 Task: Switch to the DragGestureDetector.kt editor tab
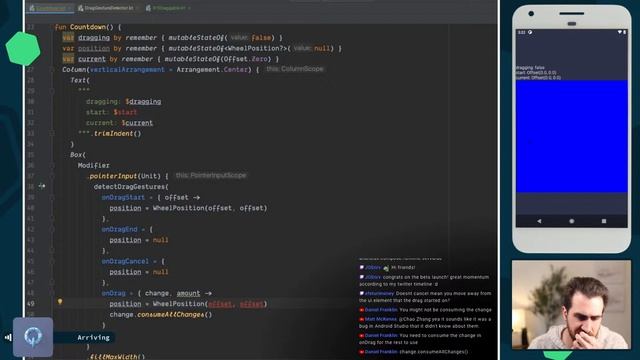[x=108, y=8]
